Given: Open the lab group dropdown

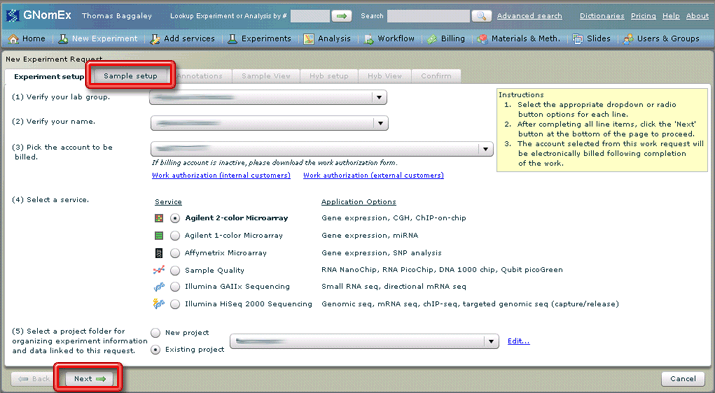Looking at the screenshot, I should 268,97.
